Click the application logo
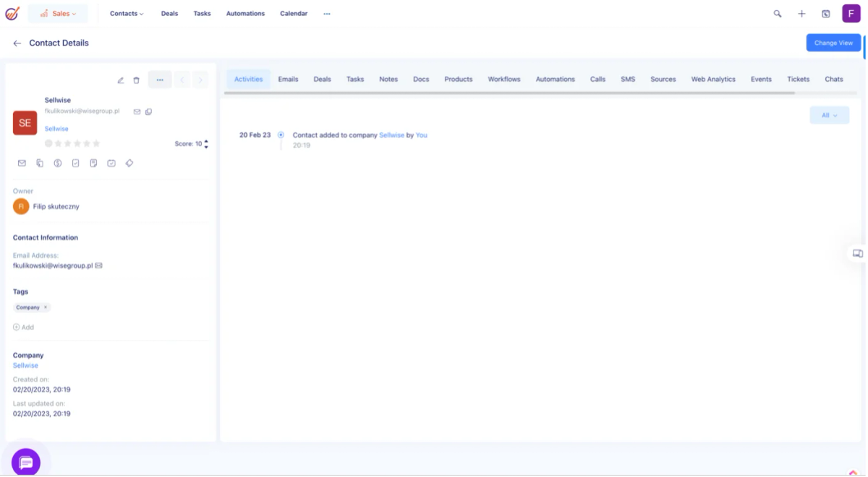The width and height of the screenshot is (868, 477). click(12, 13)
